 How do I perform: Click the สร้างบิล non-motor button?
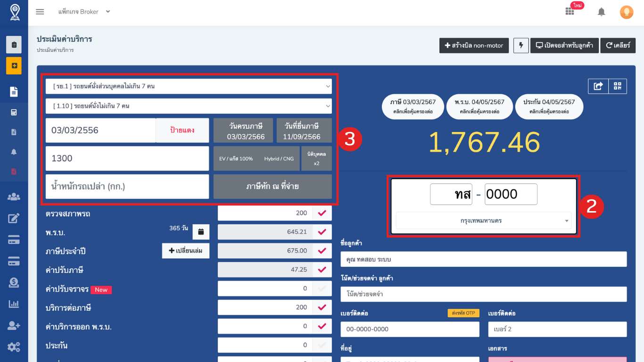pyautogui.click(x=474, y=46)
